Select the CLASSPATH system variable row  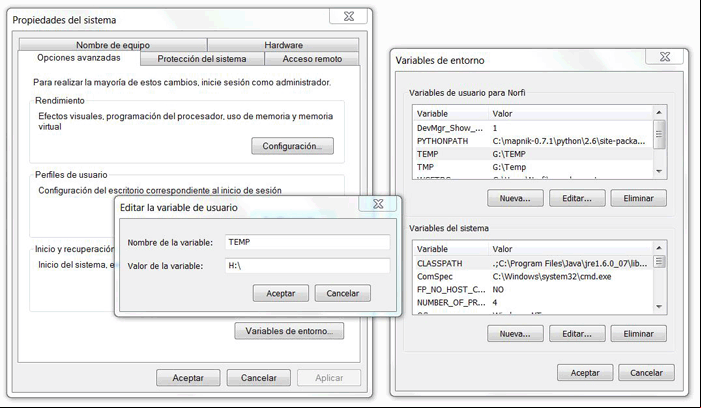pyautogui.click(x=533, y=263)
